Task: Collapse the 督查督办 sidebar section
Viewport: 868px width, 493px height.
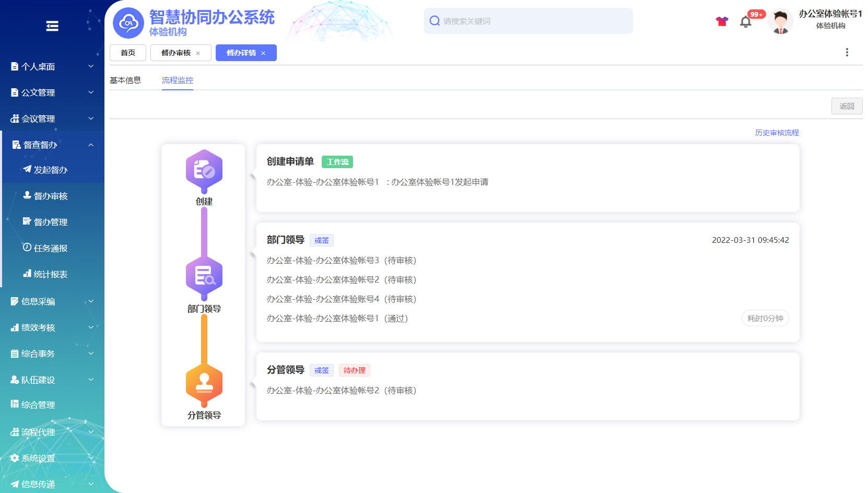Action: [x=52, y=145]
